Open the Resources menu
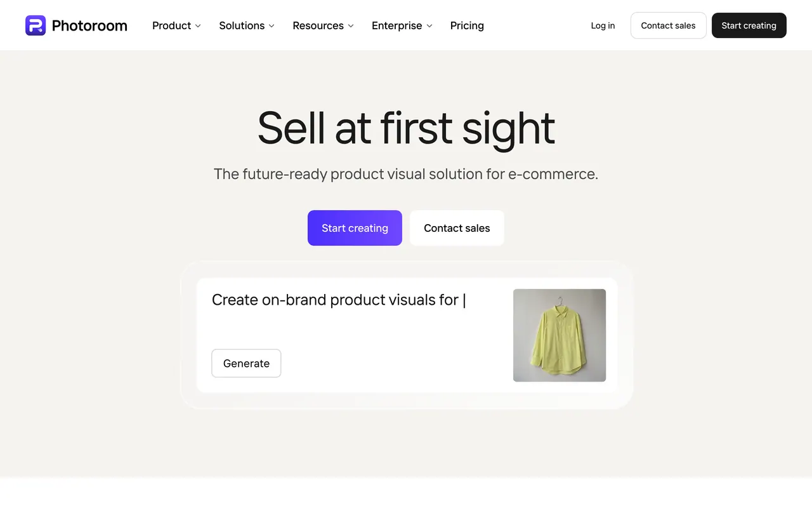 (323, 25)
